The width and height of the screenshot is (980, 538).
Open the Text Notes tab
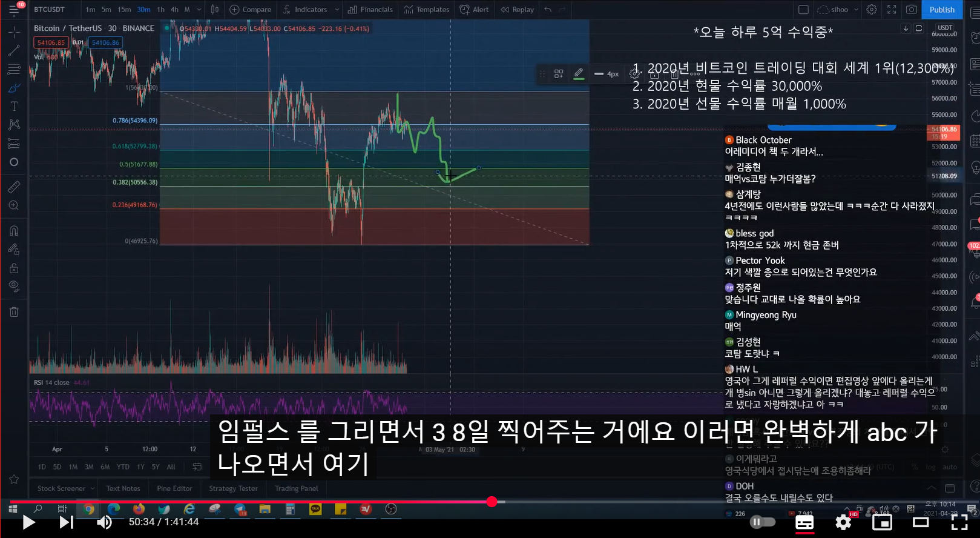click(x=123, y=488)
